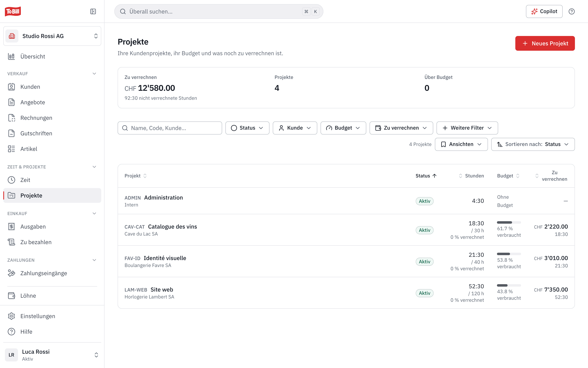Screen dimensions: 588x368
Task: Create a new project with Neues Projekt
Action: [x=545, y=43]
